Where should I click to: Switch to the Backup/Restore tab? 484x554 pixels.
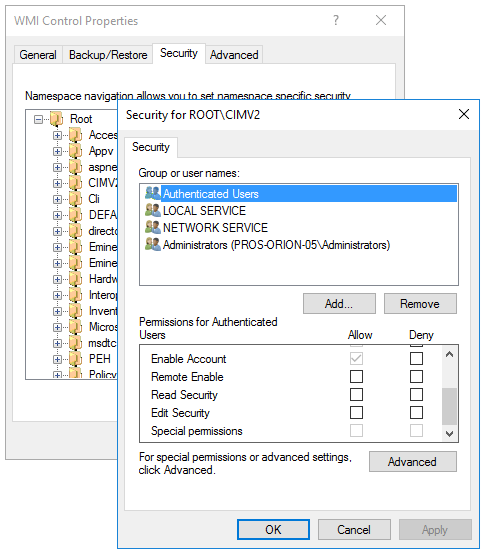click(x=108, y=55)
